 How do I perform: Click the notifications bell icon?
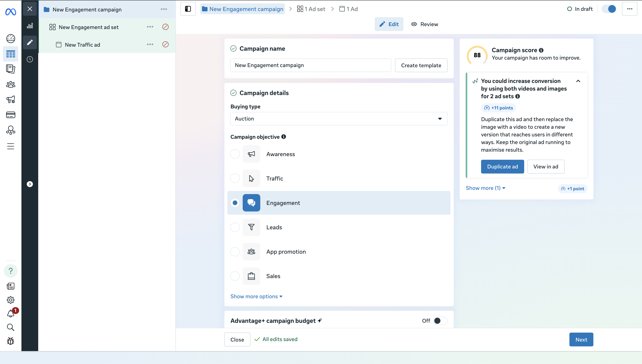pyautogui.click(x=10, y=314)
